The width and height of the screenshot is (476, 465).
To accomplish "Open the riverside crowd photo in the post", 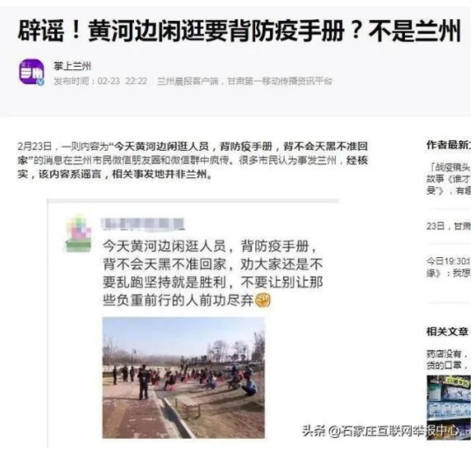I will pyautogui.click(x=183, y=377).
